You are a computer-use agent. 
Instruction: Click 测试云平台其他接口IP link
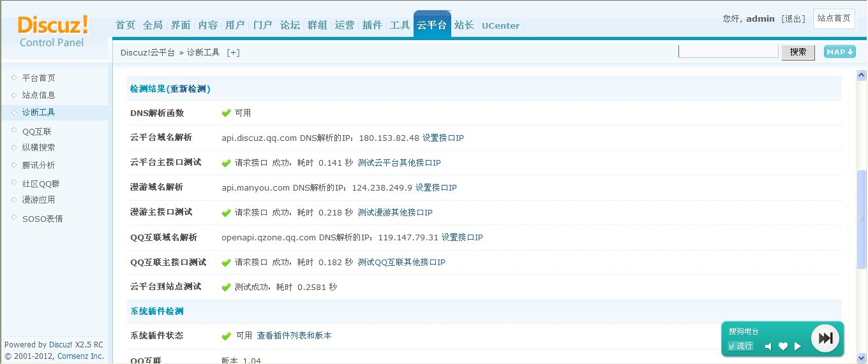(399, 163)
